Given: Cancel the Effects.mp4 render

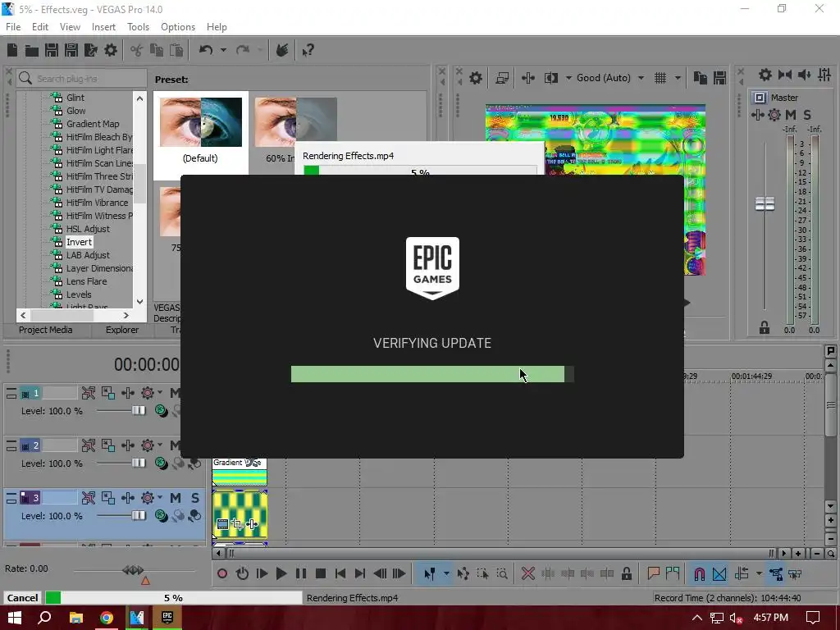Looking at the screenshot, I should click(22, 598).
